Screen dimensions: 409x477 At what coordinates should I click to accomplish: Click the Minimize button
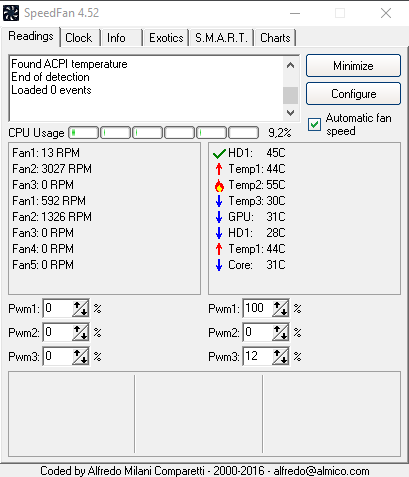coord(353,66)
